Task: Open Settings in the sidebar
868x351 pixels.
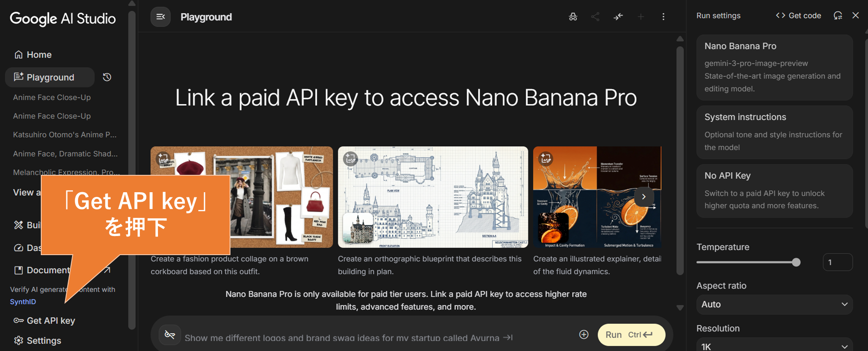Action: [43, 341]
